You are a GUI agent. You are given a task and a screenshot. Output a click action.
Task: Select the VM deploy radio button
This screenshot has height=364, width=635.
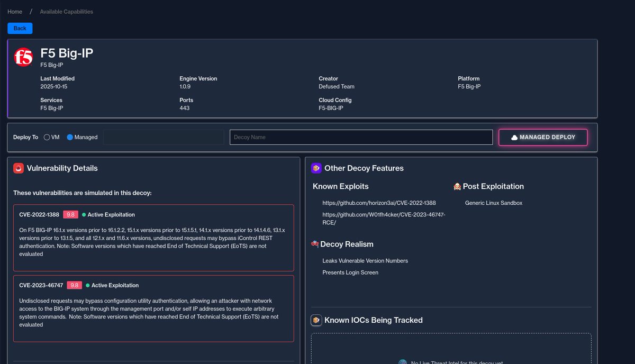(x=47, y=137)
